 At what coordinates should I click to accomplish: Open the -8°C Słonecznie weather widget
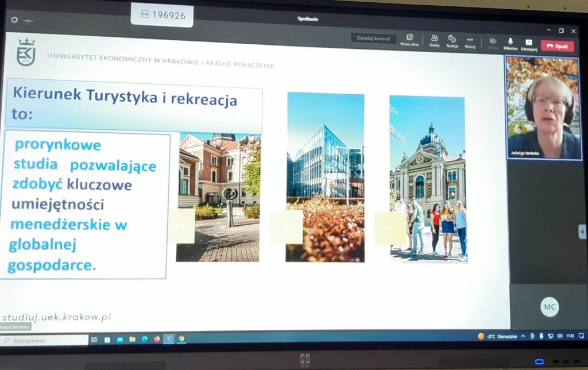pyautogui.click(x=497, y=336)
